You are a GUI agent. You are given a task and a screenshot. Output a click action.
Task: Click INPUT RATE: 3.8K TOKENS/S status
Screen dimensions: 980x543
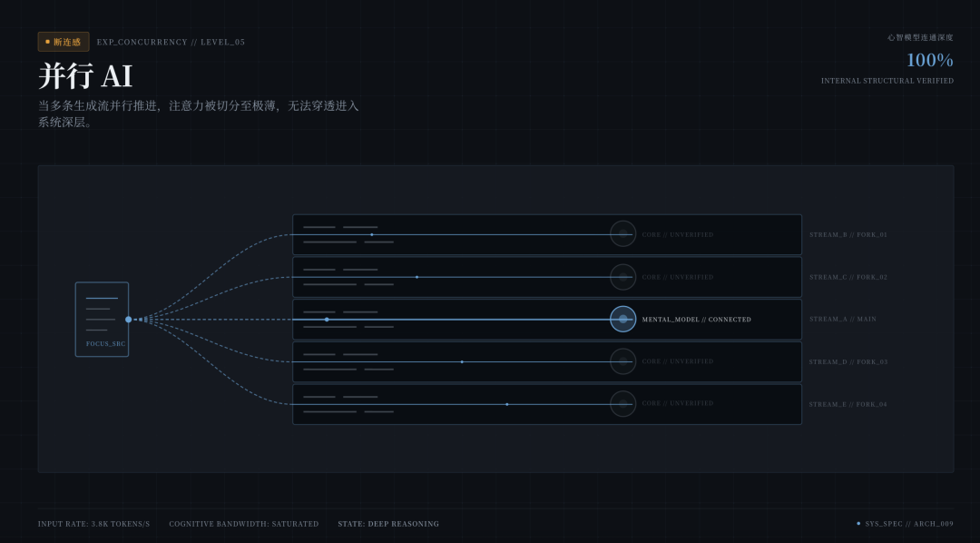93,524
